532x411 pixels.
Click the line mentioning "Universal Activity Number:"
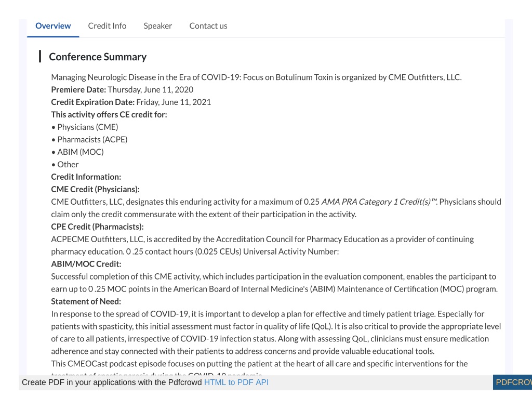195,252
